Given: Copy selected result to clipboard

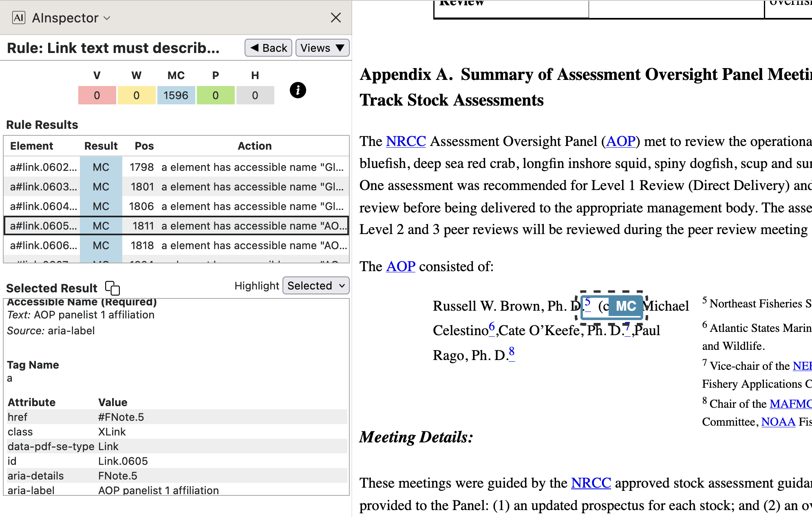Looking at the screenshot, I should 113,288.
